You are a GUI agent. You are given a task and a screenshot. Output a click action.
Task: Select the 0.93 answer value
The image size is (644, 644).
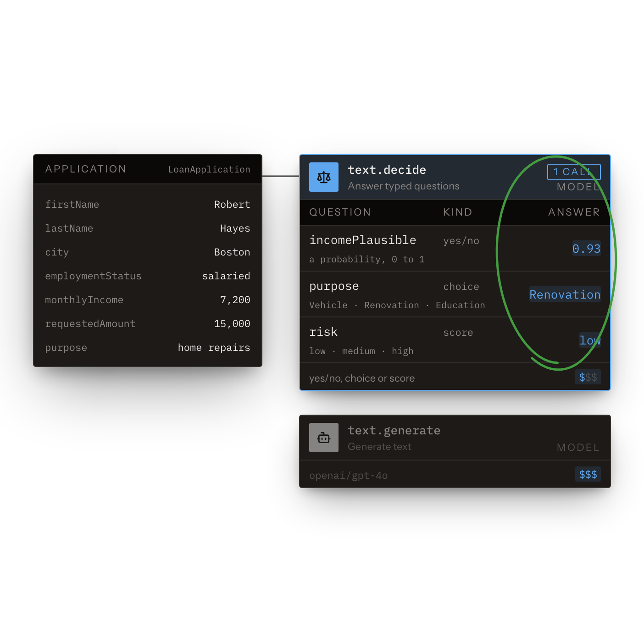(586, 249)
